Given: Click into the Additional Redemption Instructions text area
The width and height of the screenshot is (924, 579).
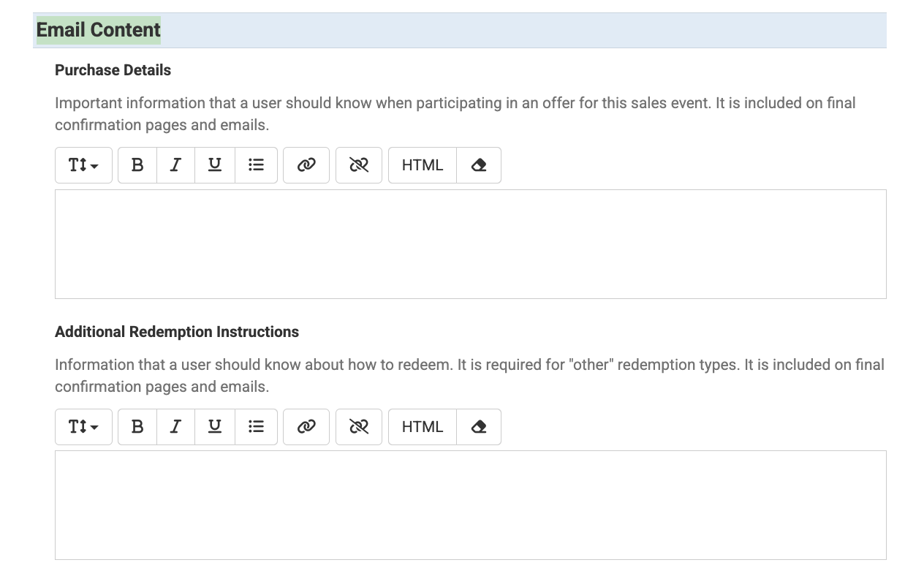Looking at the screenshot, I should point(470,505).
